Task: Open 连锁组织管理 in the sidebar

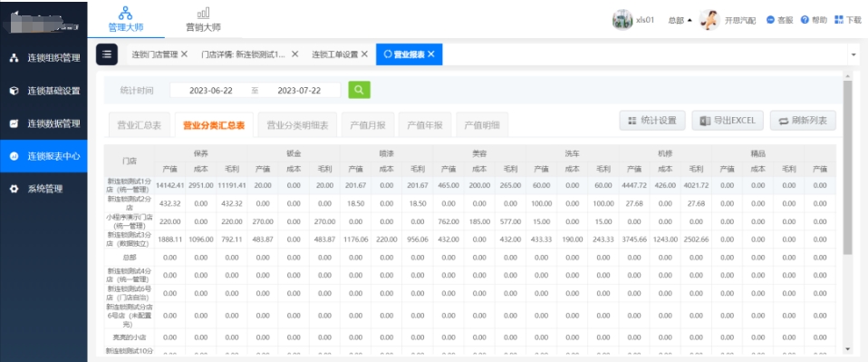Action: coord(43,58)
